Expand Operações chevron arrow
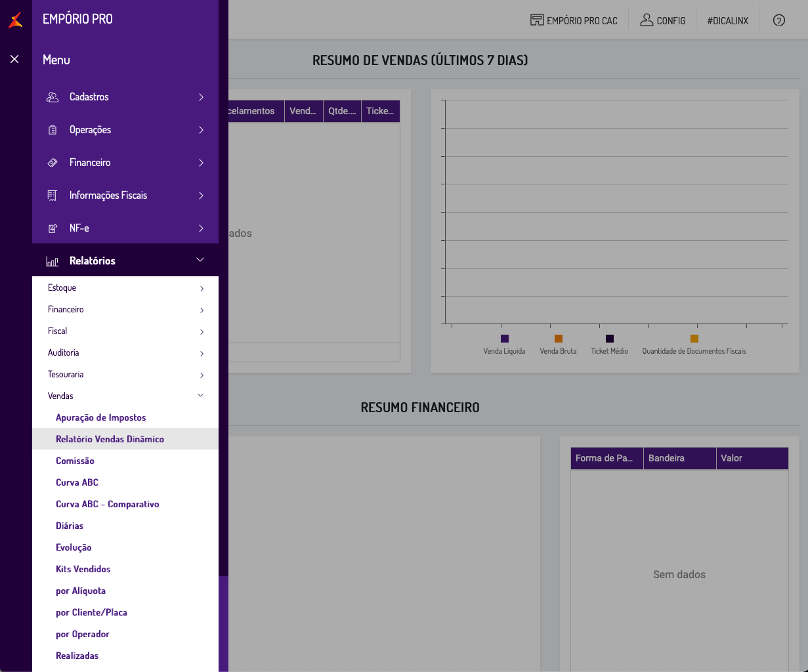This screenshot has height=672, width=808. [201, 130]
